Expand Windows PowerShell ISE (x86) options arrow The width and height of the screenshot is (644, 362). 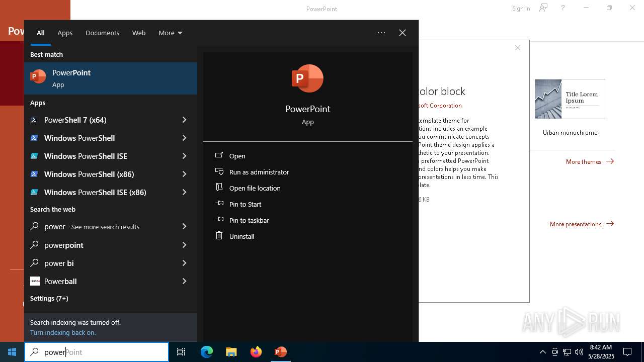[x=184, y=192]
